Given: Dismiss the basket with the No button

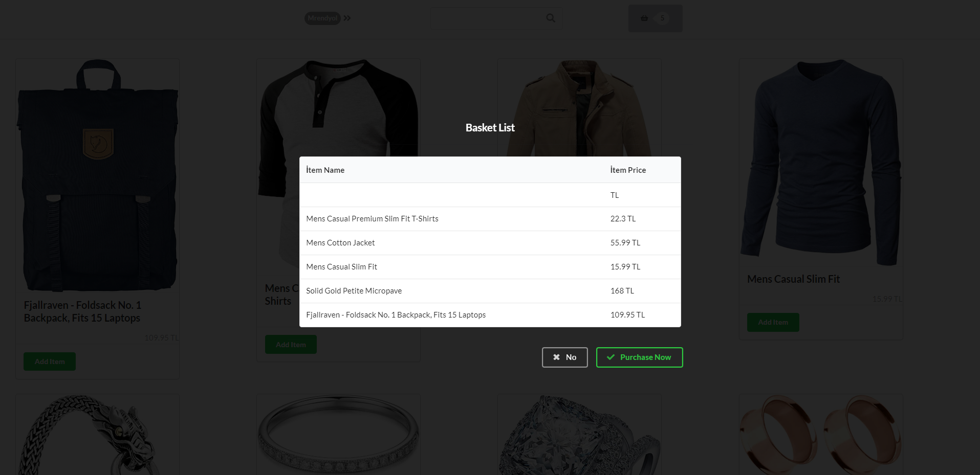Looking at the screenshot, I should (564, 357).
